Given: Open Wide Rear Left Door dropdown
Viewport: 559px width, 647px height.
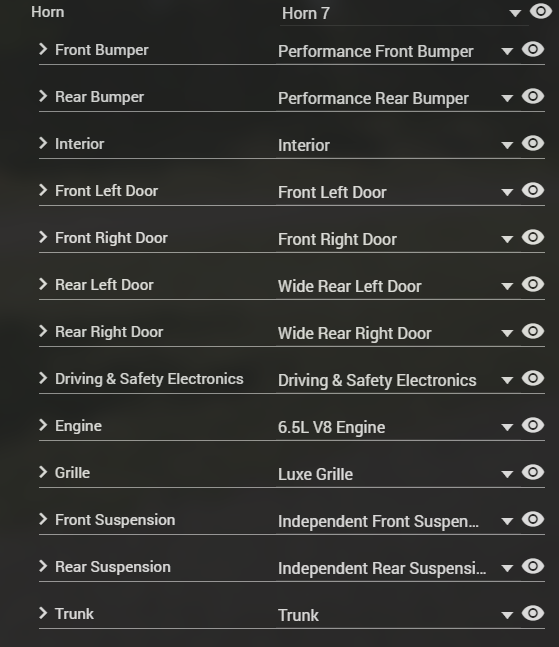Looking at the screenshot, I should (507, 286).
